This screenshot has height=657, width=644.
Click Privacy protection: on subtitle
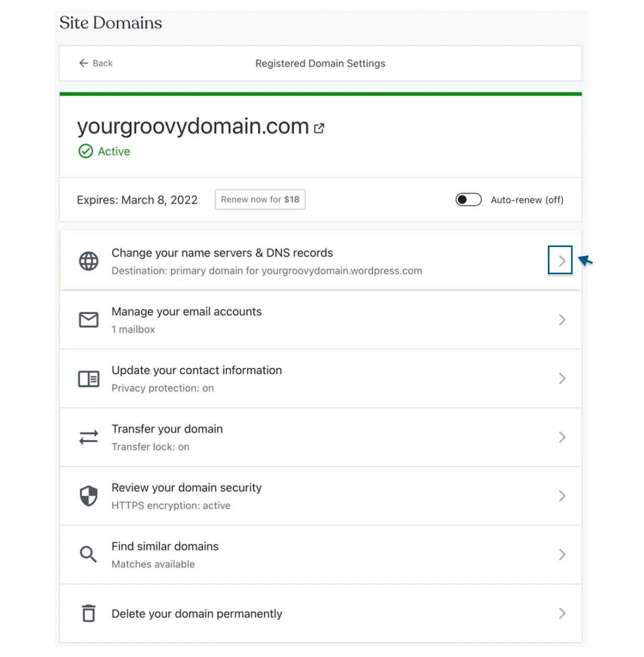163,388
